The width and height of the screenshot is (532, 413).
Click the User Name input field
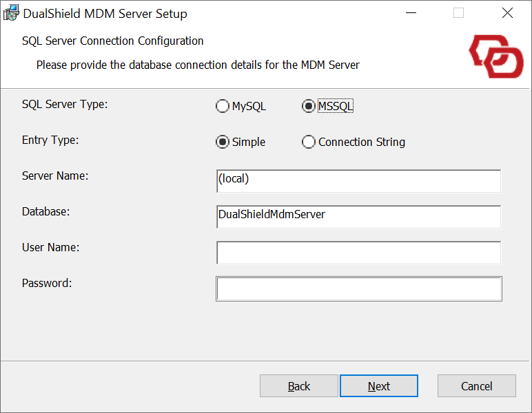pos(358,253)
